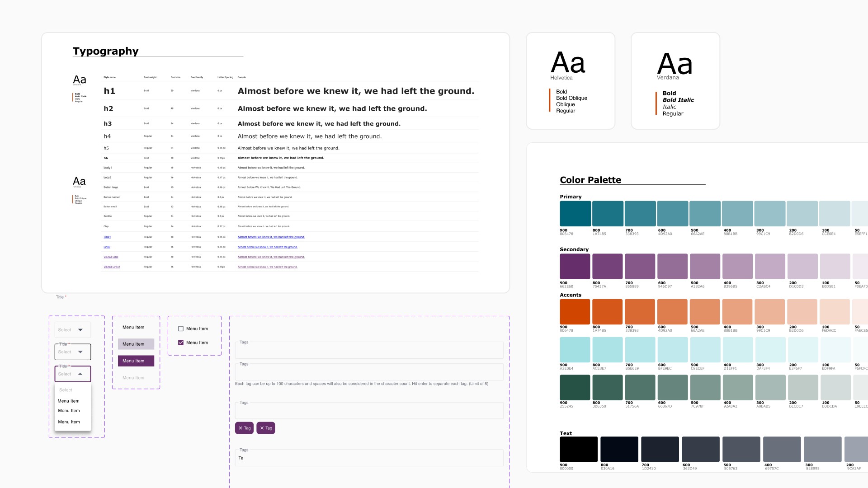
Task: Choose the last Menu Item in open dropdown list
Action: point(69,422)
